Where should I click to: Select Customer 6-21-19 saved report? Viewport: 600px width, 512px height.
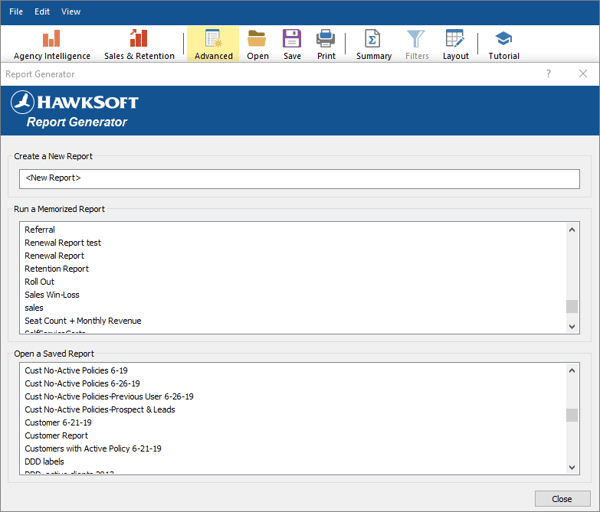pyautogui.click(x=293, y=422)
